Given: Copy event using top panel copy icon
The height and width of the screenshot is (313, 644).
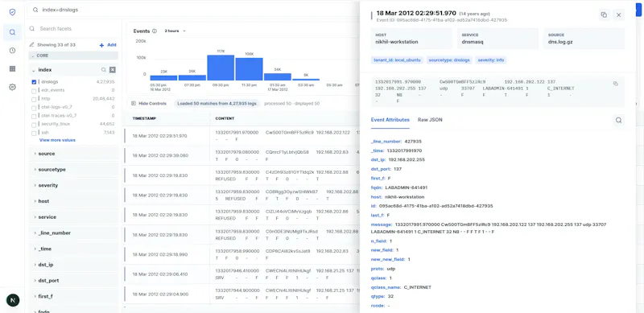Looking at the screenshot, I should tap(604, 14).
